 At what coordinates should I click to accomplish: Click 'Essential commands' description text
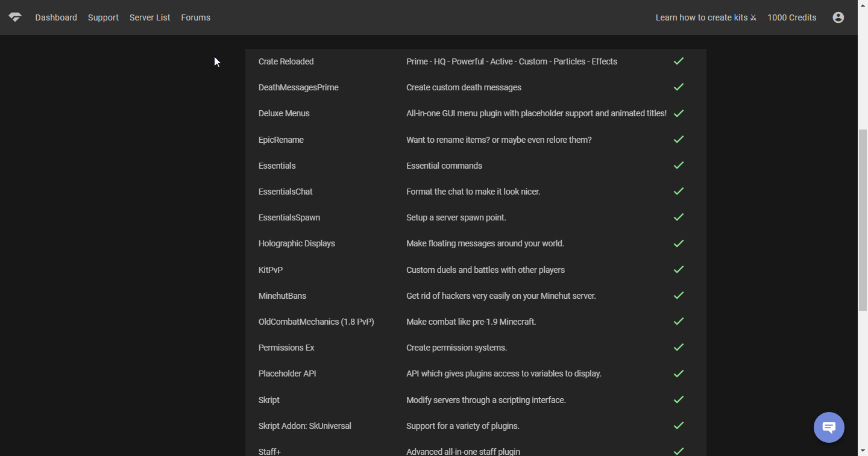click(444, 166)
